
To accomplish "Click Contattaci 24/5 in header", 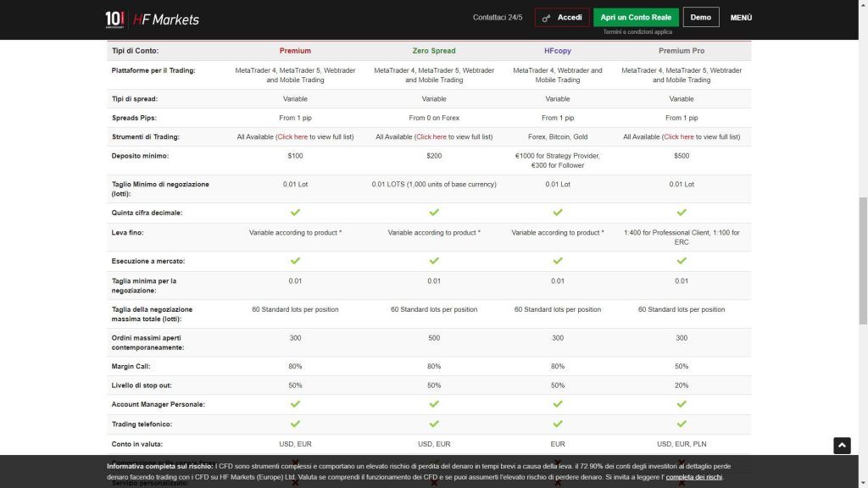I will [x=497, y=18].
